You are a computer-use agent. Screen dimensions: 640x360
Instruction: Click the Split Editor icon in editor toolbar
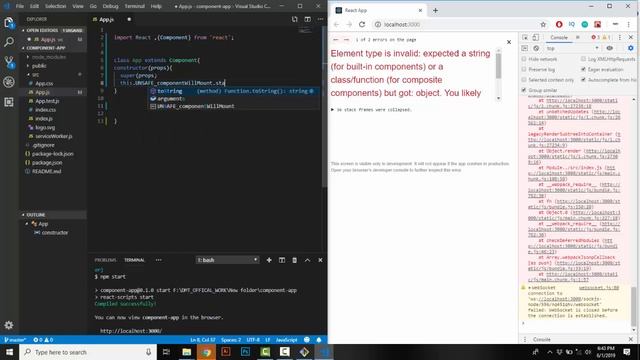click(307, 19)
